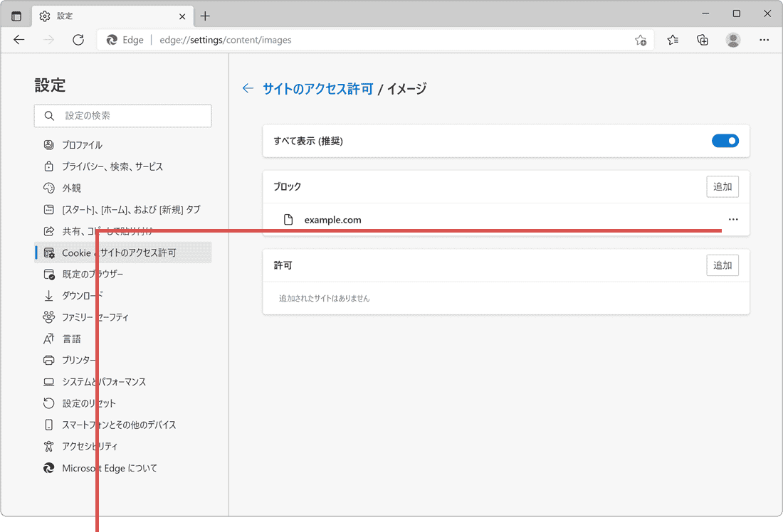
Task: Click the search magnifier icon in settings
Action: (x=49, y=116)
